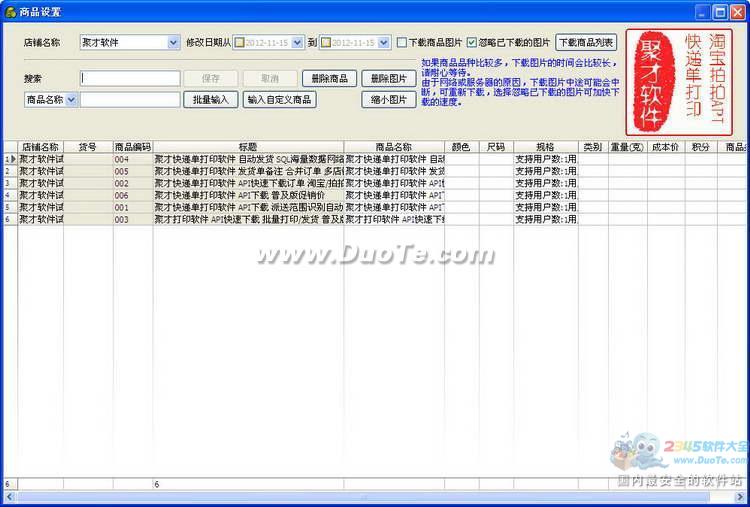Click the 下载商品列表 button
The height and width of the screenshot is (507, 750).
[586, 43]
